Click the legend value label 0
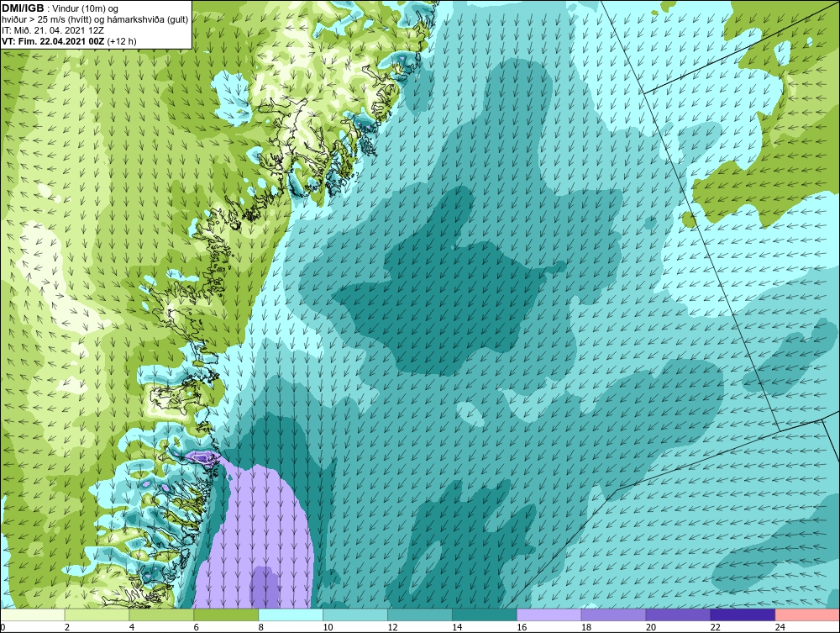Viewport: 840px width, 633px height. 3,627
